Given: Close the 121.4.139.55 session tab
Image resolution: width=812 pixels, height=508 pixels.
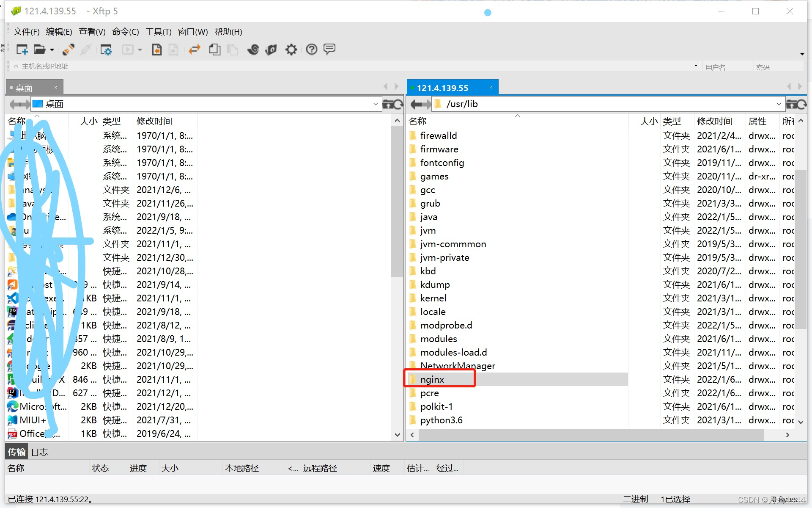Looking at the screenshot, I should tap(491, 88).
